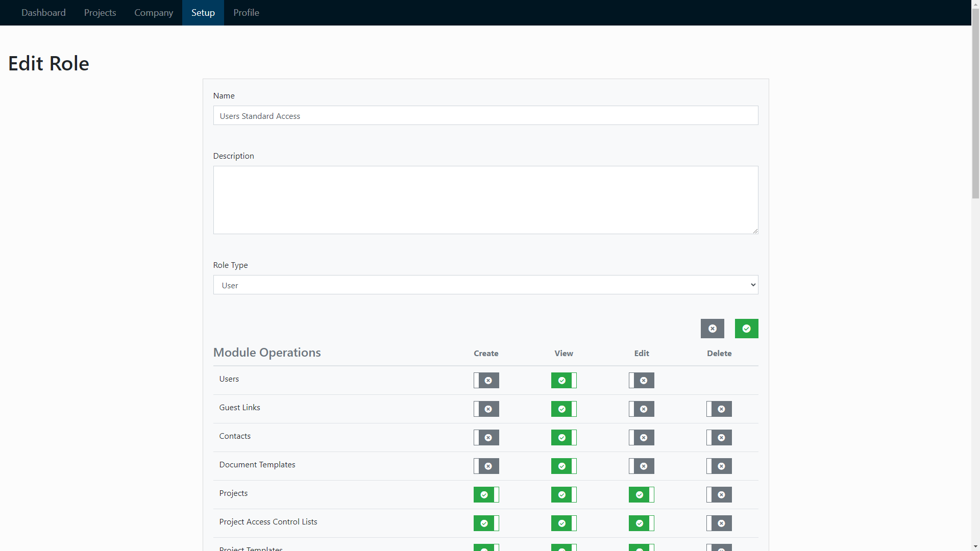Enable Create permission for Users module
980x551 pixels.
[486, 380]
